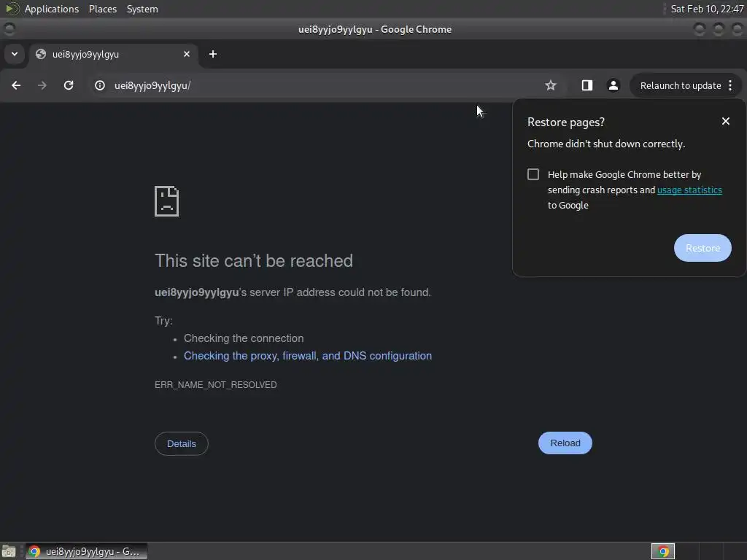Click the Details button
The image size is (747, 560).
tap(182, 443)
